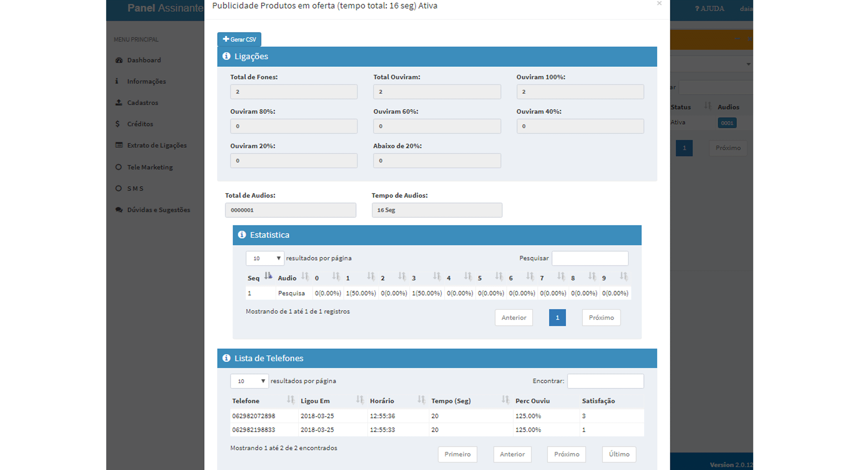Sort Estatistica table by column 3
The width and height of the screenshot is (868, 470).
point(427,278)
